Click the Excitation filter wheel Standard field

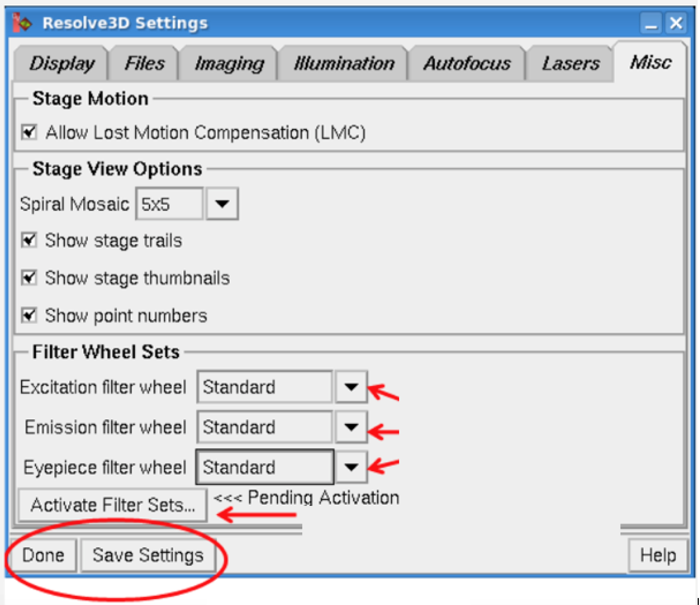click(x=264, y=387)
